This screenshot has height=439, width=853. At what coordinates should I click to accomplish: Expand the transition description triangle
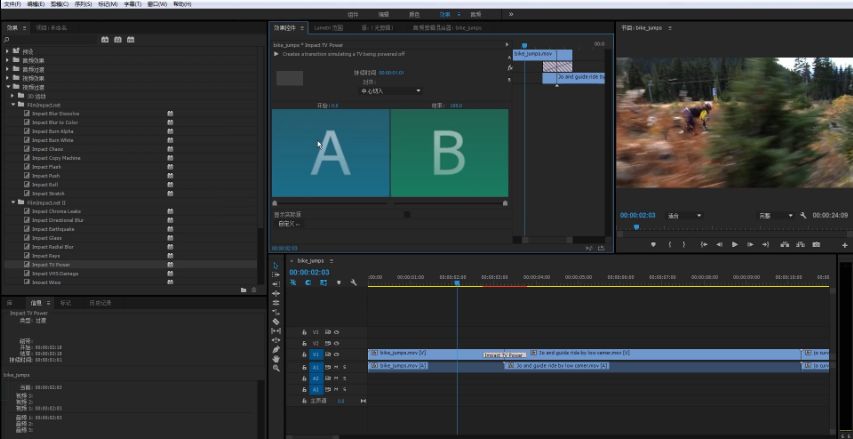point(276,54)
